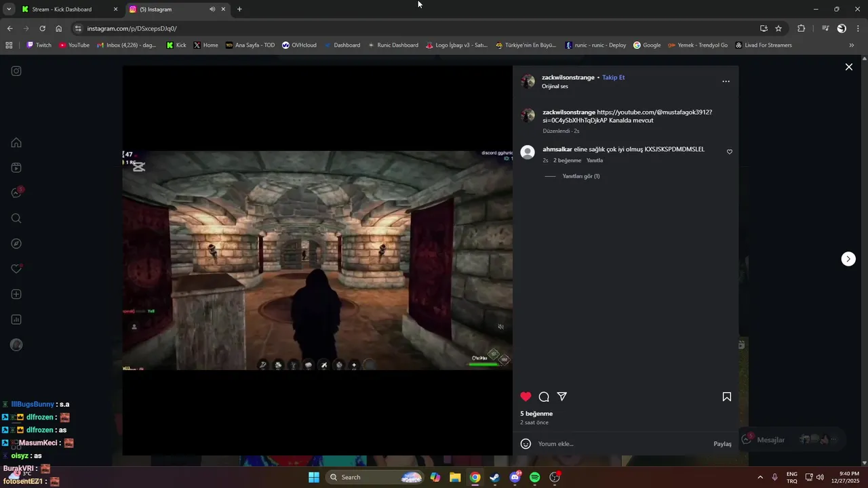Open YouTube bookmark

click(x=75, y=45)
